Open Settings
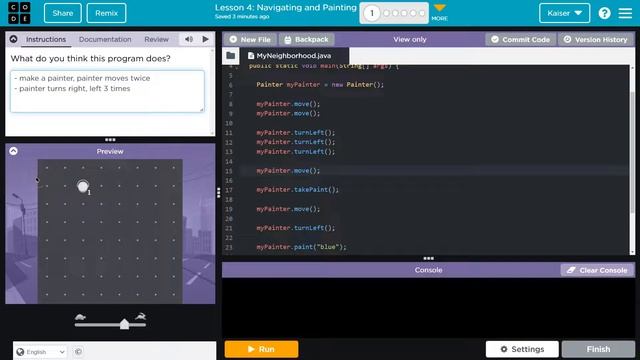The width and height of the screenshot is (640, 360). (522, 349)
